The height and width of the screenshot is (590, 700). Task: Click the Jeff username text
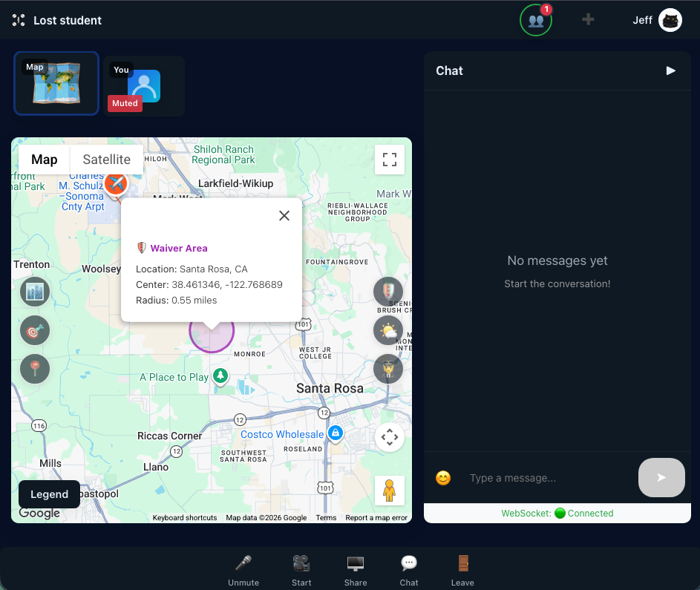point(642,20)
